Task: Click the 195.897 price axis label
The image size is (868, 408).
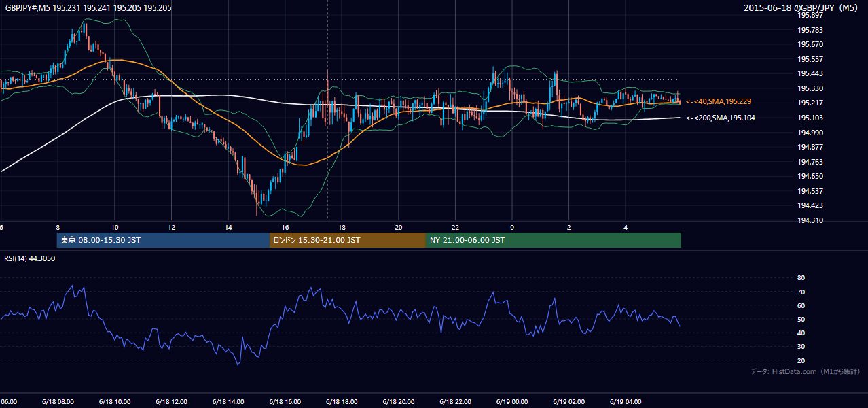Action: click(809, 15)
